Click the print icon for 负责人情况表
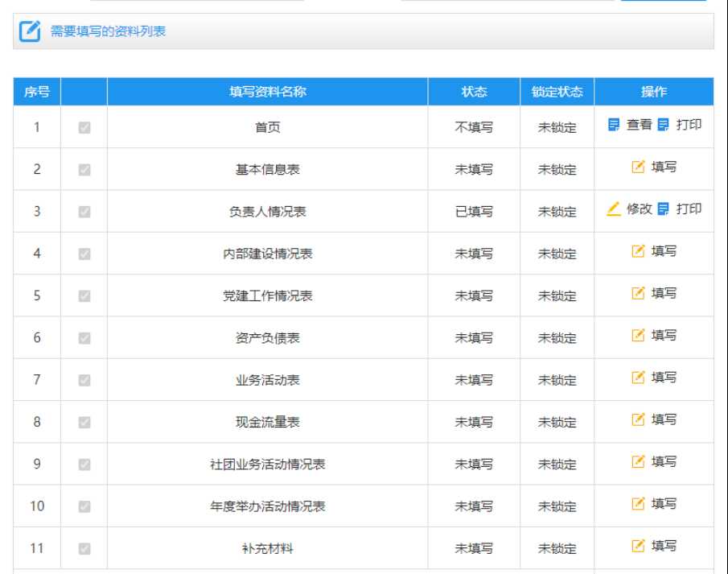728x574 pixels. (x=664, y=209)
